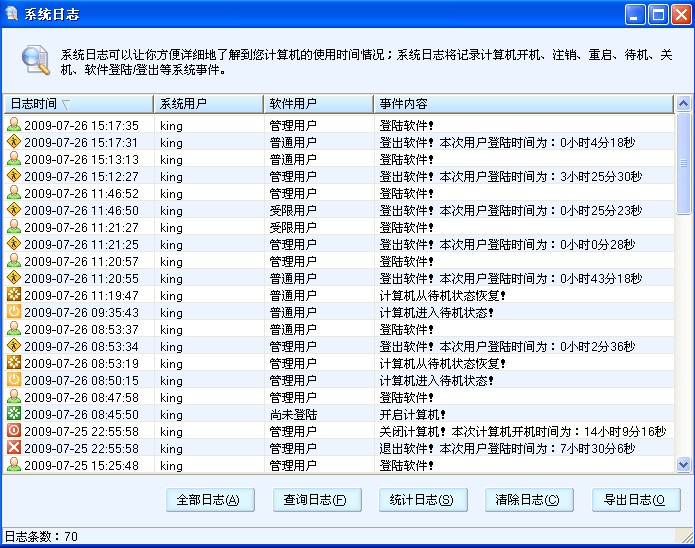This screenshot has height=548, width=695.
Task: Clear logs with 清除日志(C)
Action: tap(529, 500)
